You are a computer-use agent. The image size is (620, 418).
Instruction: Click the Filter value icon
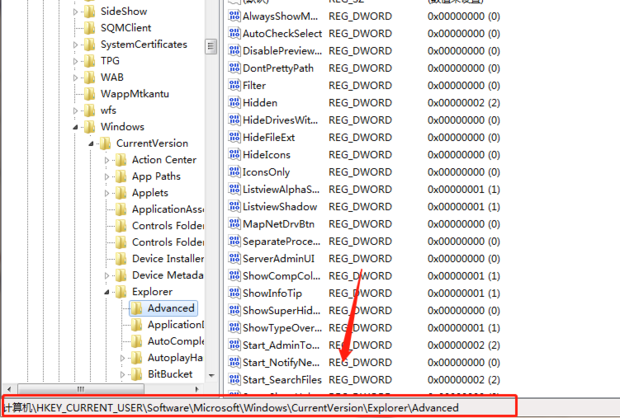(234, 85)
